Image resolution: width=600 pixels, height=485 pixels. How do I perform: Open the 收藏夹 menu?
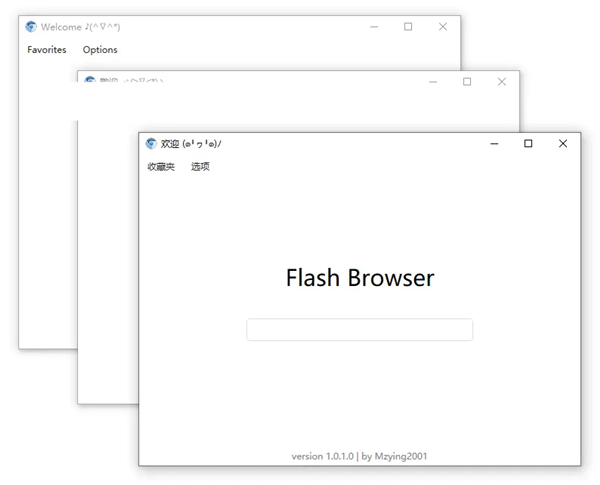(x=161, y=166)
